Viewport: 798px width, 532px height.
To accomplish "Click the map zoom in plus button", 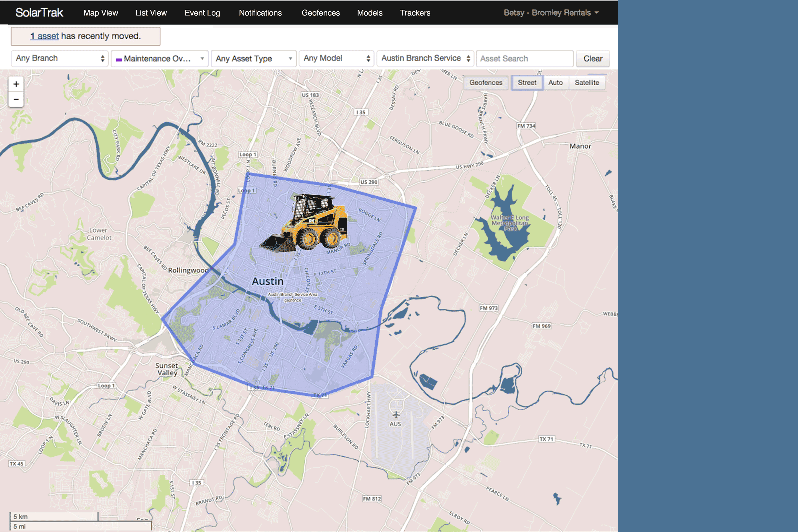I will pyautogui.click(x=16, y=84).
